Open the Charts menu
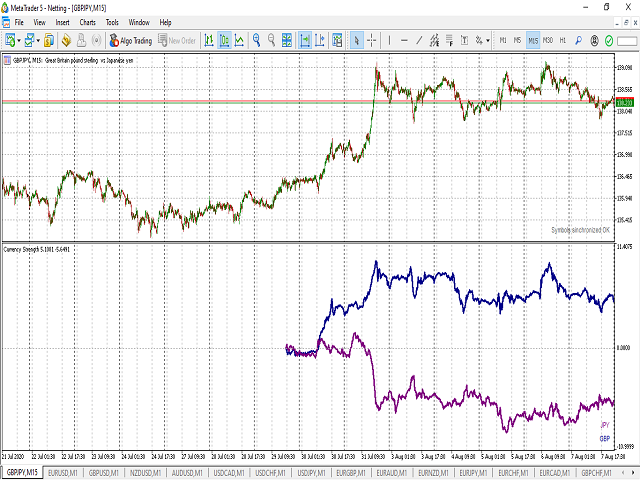 [x=88, y=21]
